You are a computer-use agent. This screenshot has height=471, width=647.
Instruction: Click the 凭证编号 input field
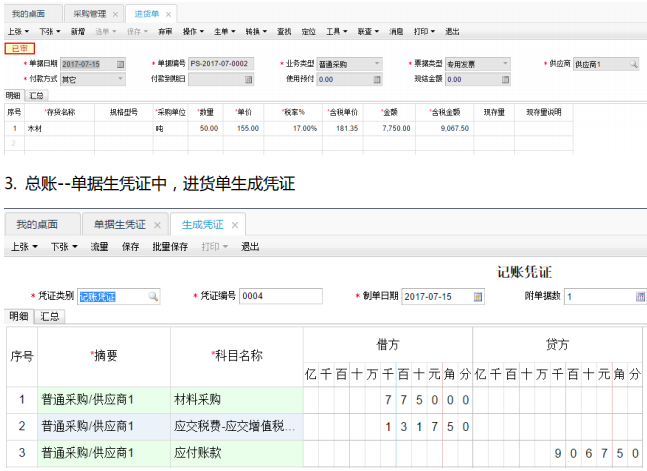(281, 297)
